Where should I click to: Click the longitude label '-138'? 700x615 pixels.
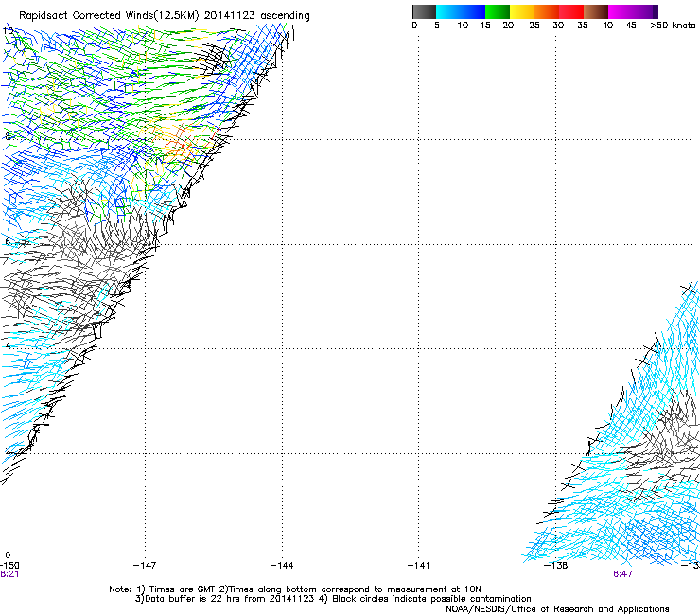click(x=555, y=566)
